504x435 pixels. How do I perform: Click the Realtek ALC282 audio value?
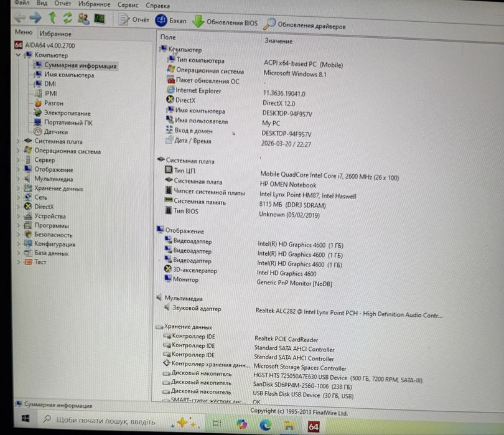click(x=348, y=313)
